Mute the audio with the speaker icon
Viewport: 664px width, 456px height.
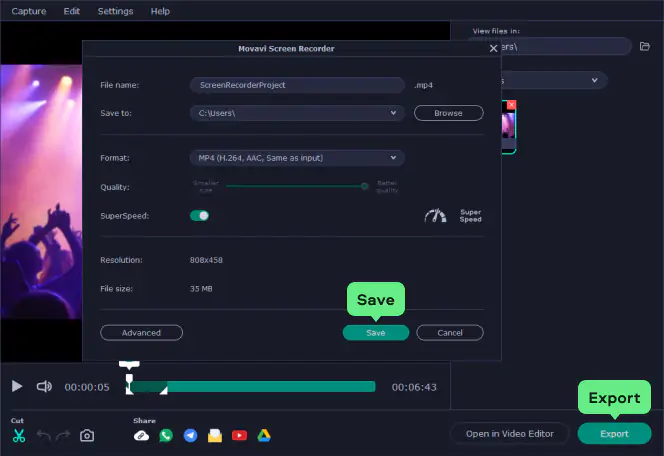(44, 386)
